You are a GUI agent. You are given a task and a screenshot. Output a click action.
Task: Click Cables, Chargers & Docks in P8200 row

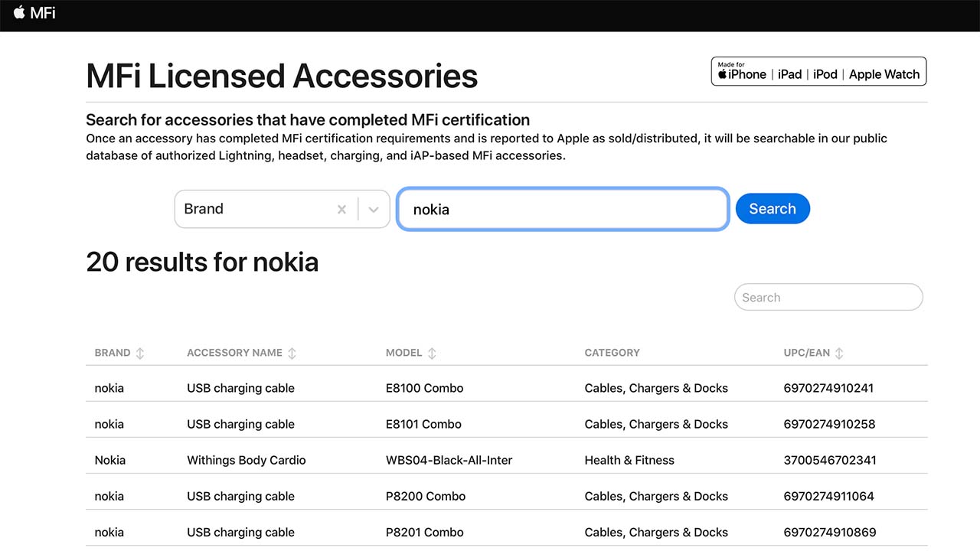coord(656,496)
